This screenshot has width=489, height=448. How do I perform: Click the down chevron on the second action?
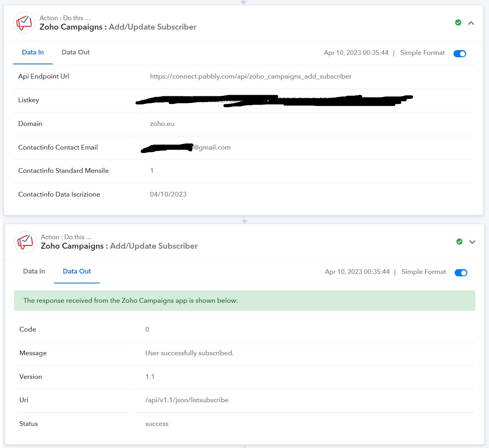point(472,242)
